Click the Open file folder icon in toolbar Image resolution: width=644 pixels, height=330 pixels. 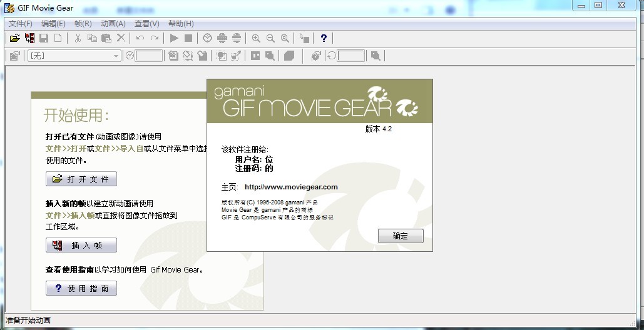15,38
